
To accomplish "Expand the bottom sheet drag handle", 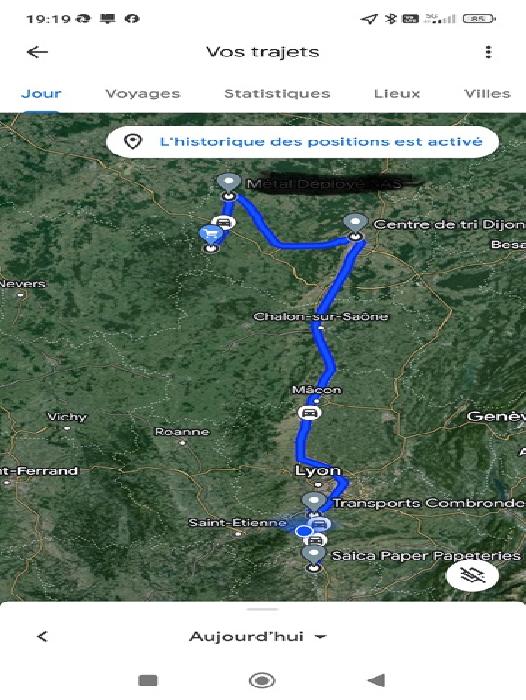I will click(263, 609).
